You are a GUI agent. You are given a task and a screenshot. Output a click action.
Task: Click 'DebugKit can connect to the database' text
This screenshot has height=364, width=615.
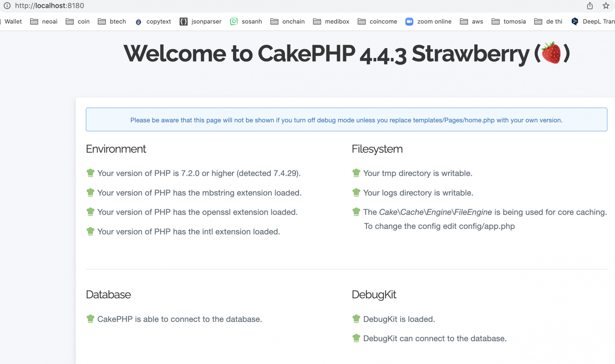pyautogui.click(x=435, y=338)
